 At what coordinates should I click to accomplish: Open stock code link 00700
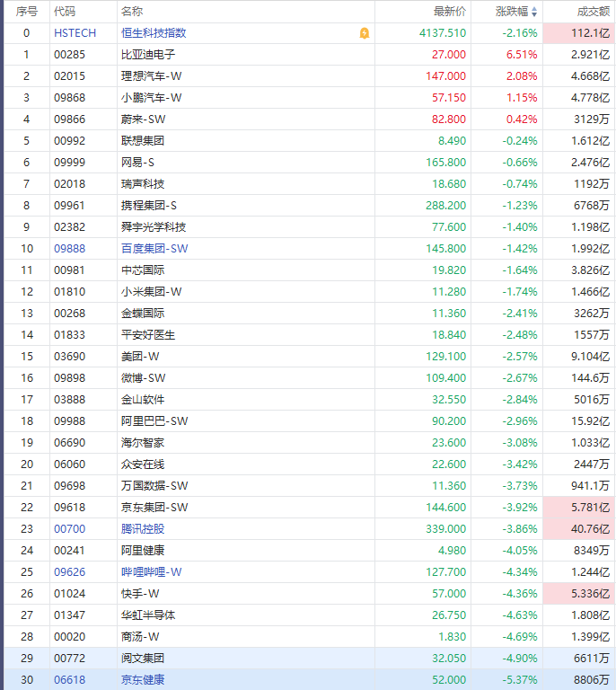[x=69, y=529]
